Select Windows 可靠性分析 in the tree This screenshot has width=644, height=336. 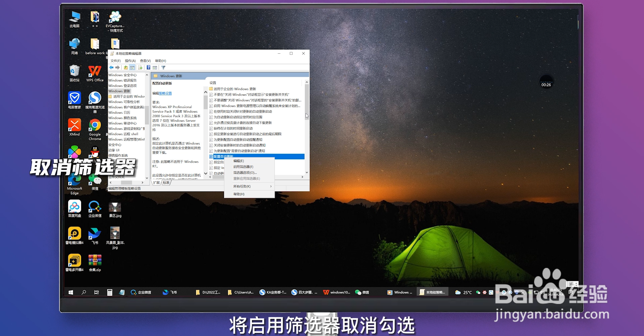click(124, 102)
